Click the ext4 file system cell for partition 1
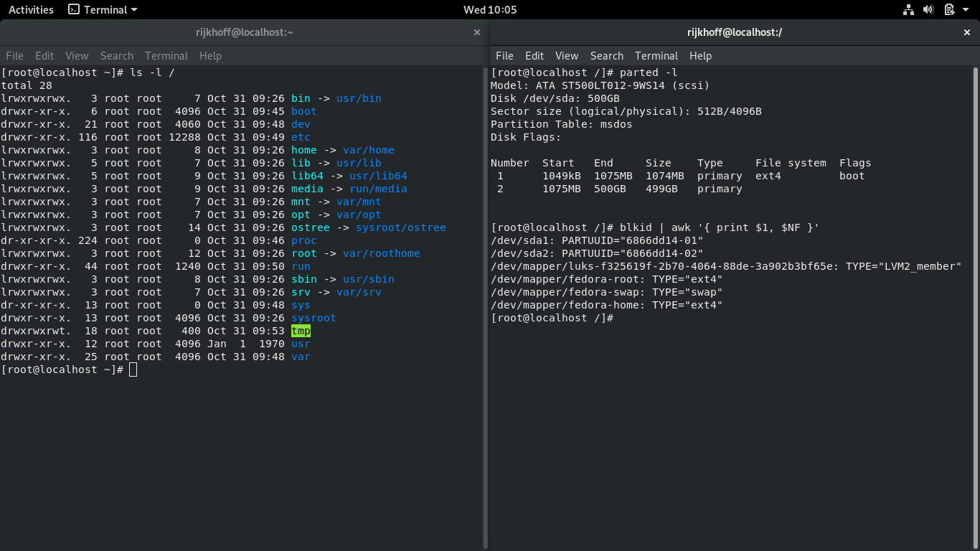This screenshot has width=980, height=551. [x=768, y=176]
